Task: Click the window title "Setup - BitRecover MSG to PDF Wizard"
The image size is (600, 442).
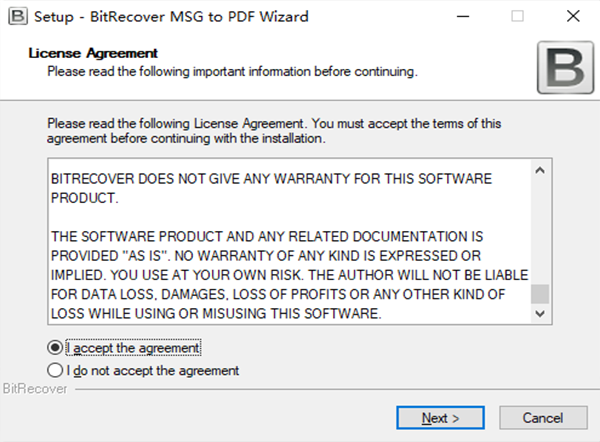Action: pos(171,17)
